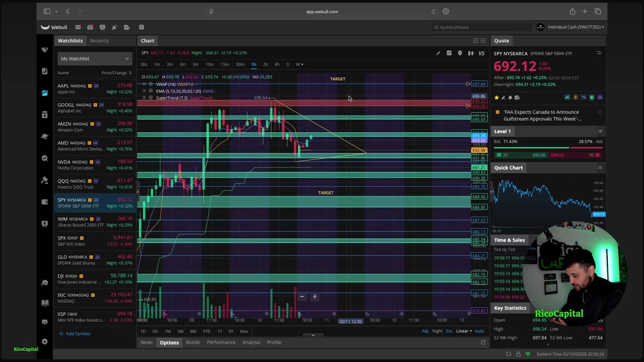Open the chart indicators icon beside pencil
Viewport: 644px width, 362px height.
coord(449,53)
